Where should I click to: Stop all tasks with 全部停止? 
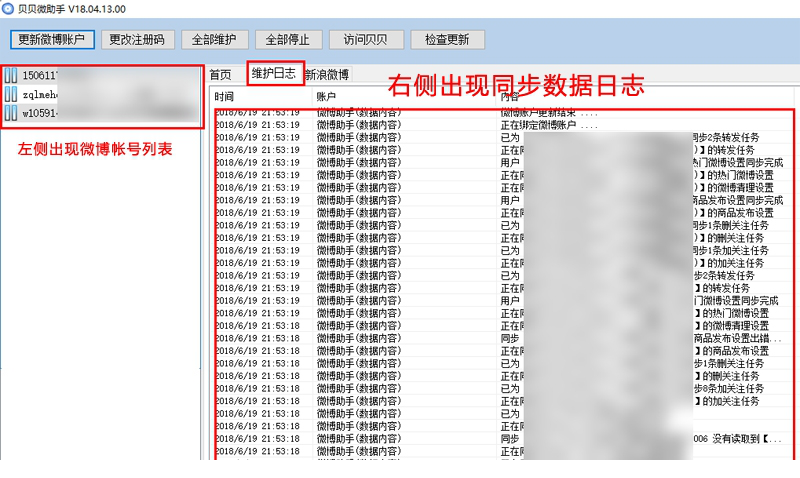click(288, 40)
